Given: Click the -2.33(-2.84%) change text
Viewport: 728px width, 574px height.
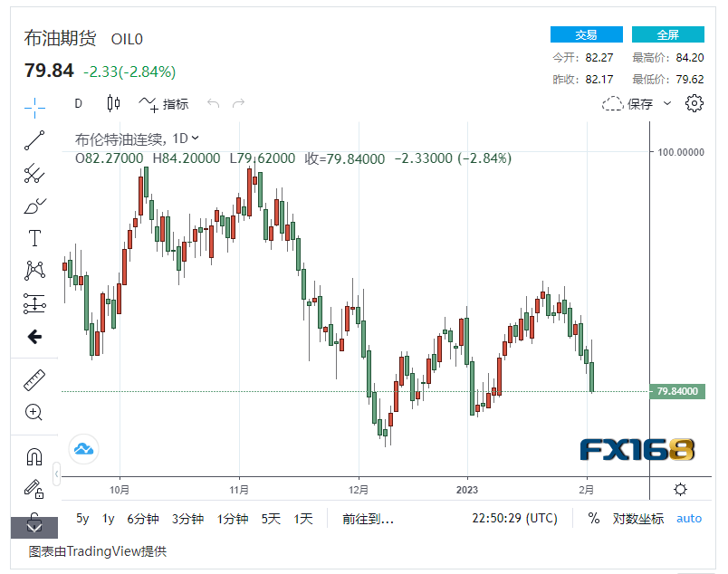Looking at the screenshot, I should tap(129, 72).
